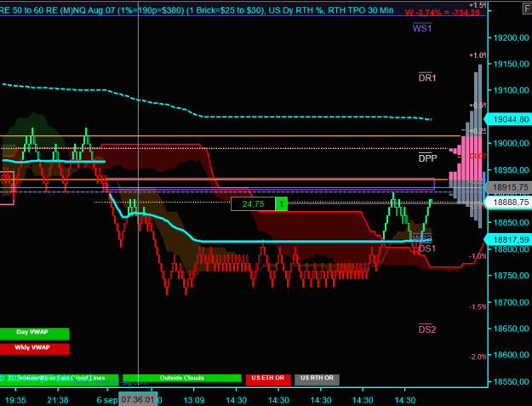Click the 18550,00 price axis label

(511, 381)
